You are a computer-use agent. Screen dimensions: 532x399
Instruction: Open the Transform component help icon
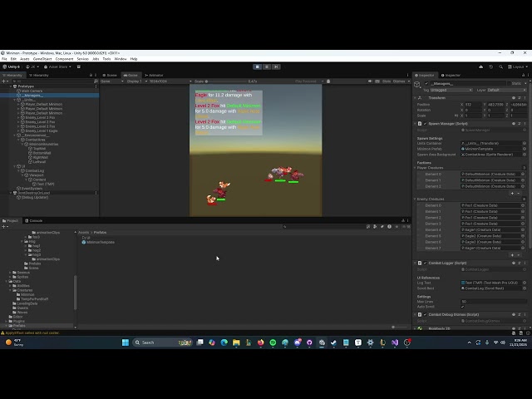click(x=514, y=98)
